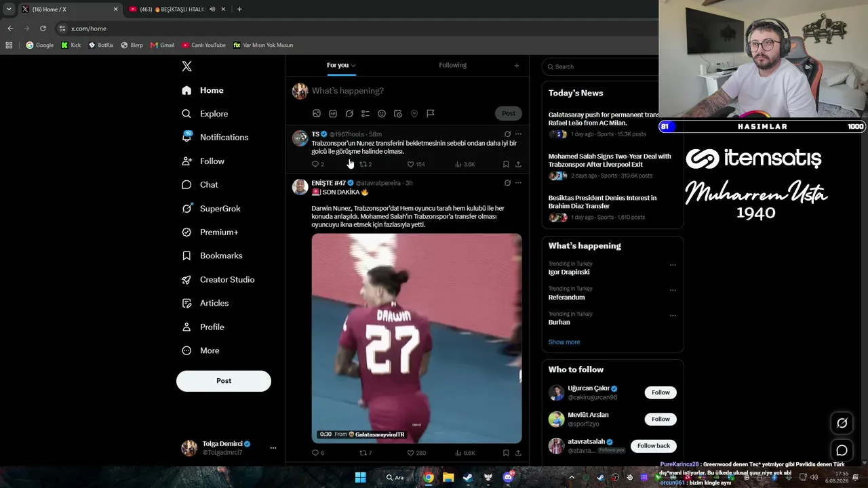
Task: Open the Gmail bookmark
Action: click(x=162, y=45)
